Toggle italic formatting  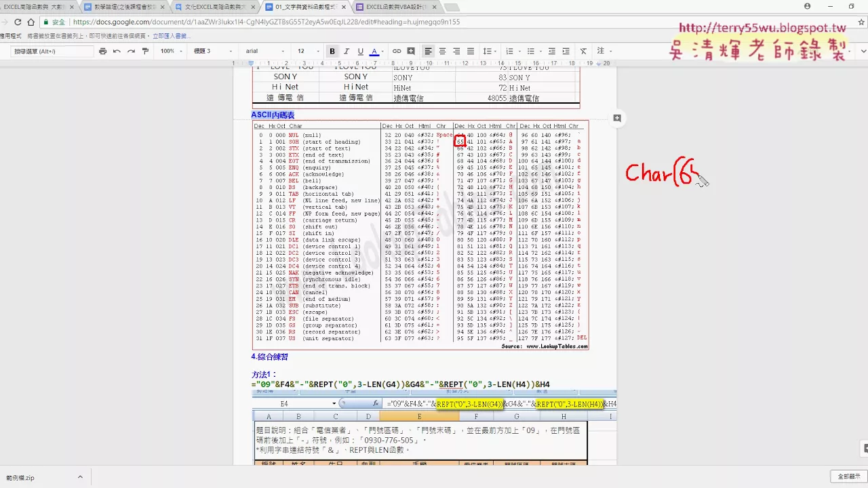347,52
